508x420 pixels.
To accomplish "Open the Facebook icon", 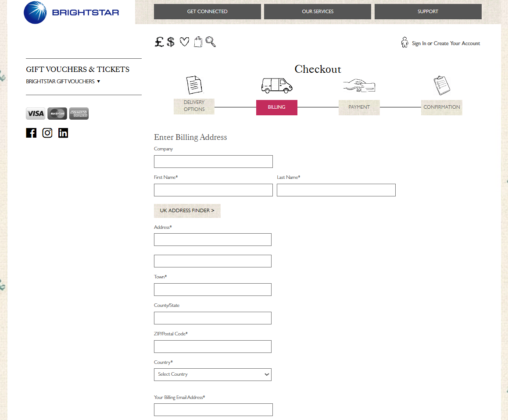I will point(31,132).
